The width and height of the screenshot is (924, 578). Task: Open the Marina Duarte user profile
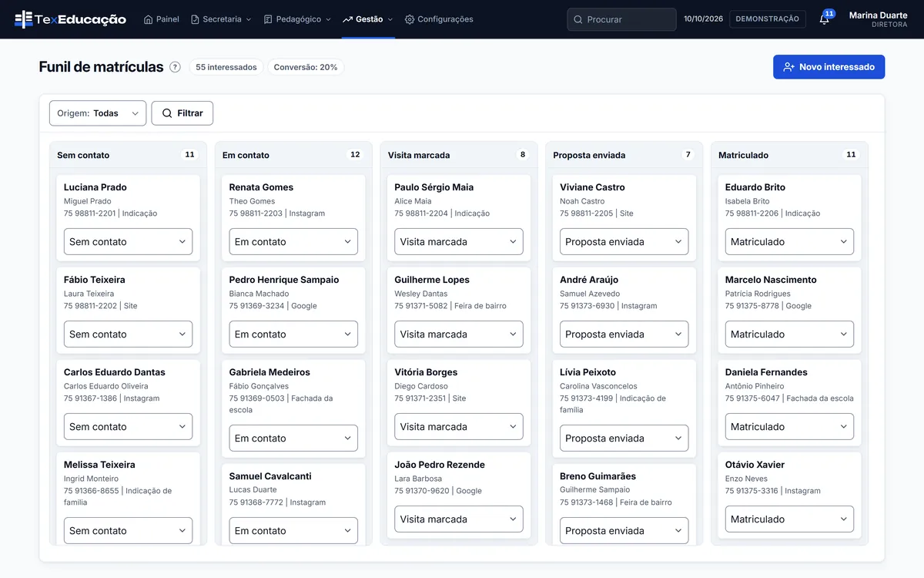tap(878, 19)
